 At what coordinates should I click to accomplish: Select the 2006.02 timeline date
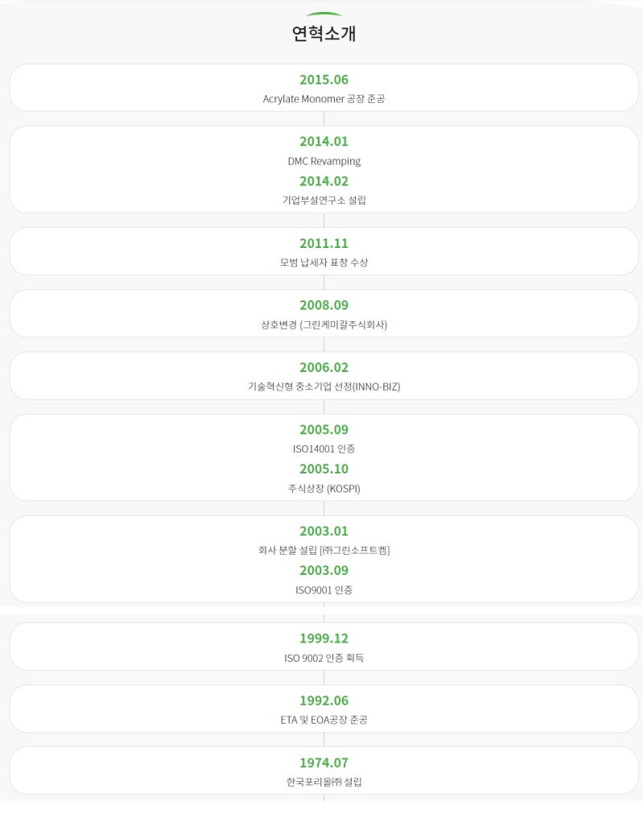[324, 367]
